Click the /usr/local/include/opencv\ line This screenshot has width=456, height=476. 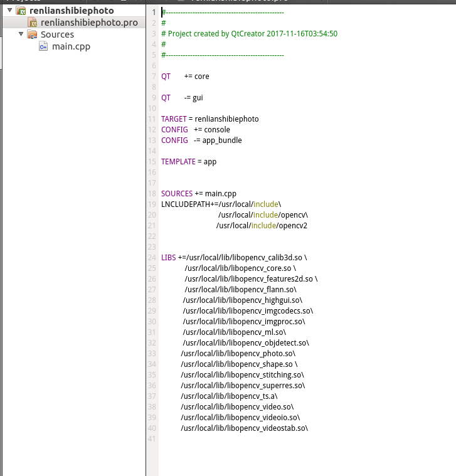263,215
